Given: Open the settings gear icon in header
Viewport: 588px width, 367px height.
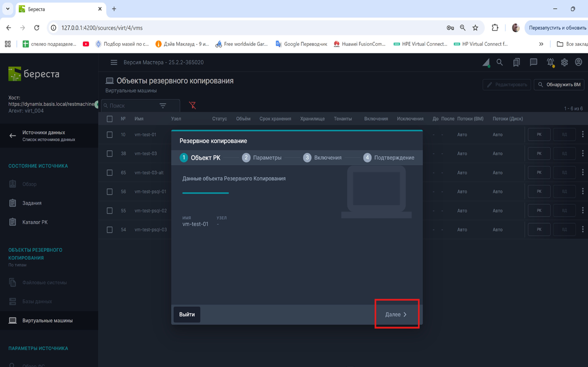Looking at the screenshot, I should tap(564, 62).
